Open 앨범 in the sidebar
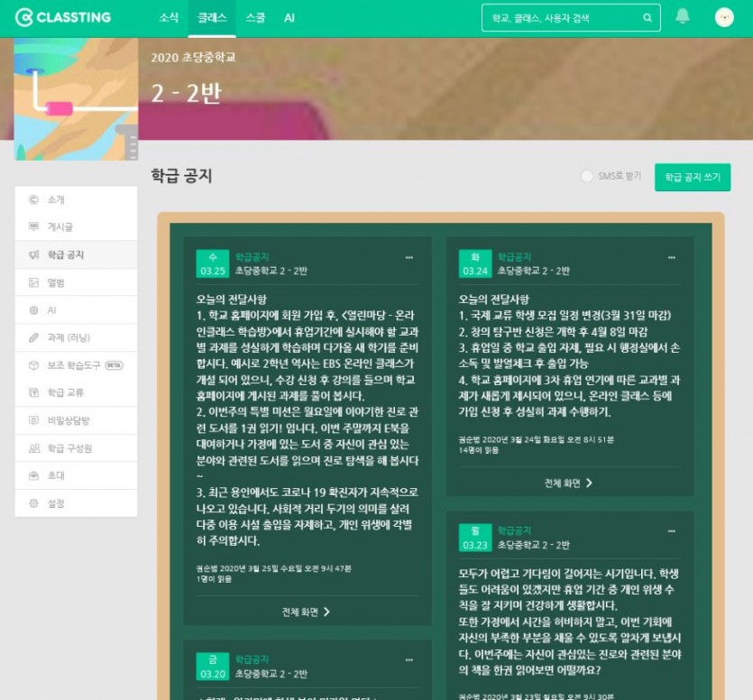 [x=56, y=282]
